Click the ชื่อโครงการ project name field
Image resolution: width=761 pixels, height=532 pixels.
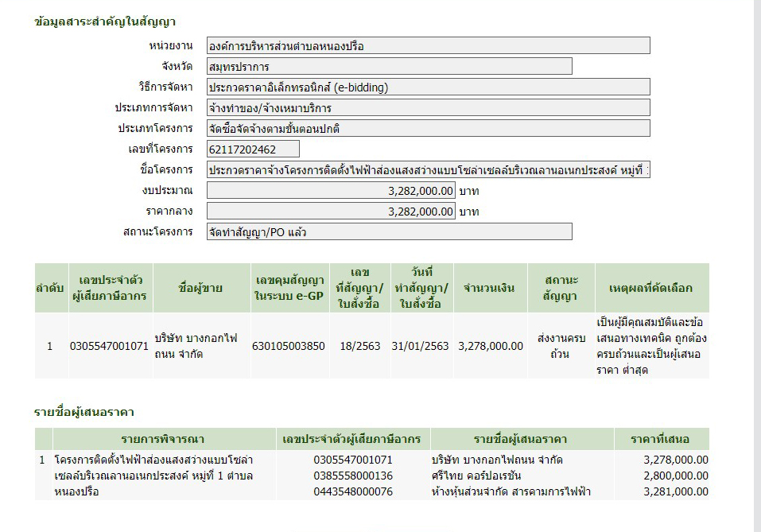pos(427,170)
